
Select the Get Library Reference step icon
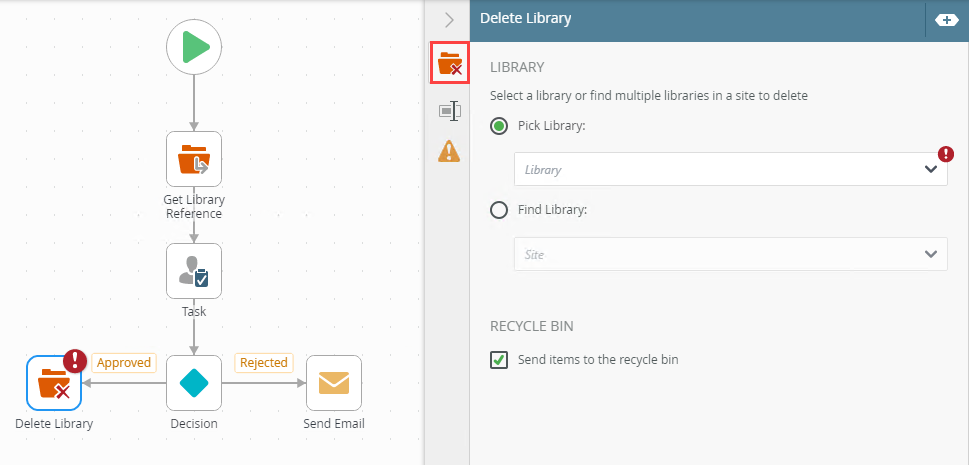[194, 159]
